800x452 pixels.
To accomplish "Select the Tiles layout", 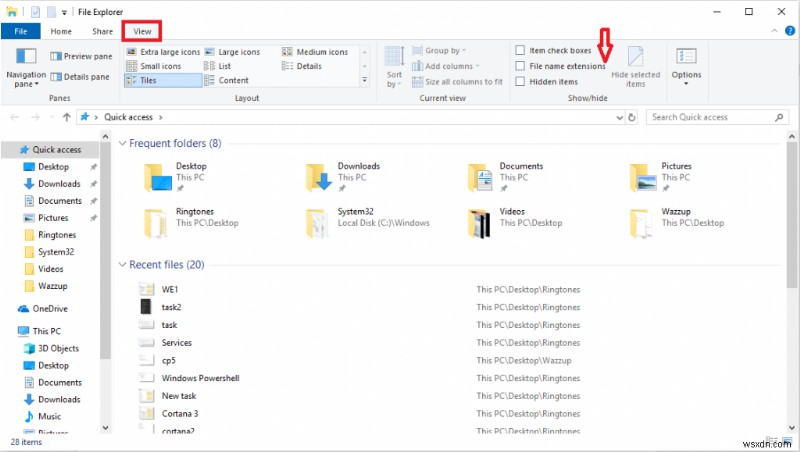I will point(163,81).
